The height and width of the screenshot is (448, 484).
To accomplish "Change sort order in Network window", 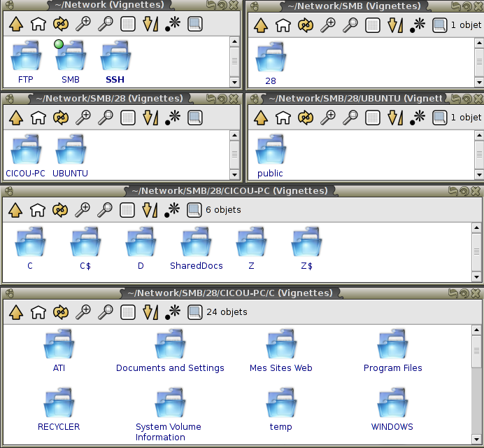I will coord(150,24).
